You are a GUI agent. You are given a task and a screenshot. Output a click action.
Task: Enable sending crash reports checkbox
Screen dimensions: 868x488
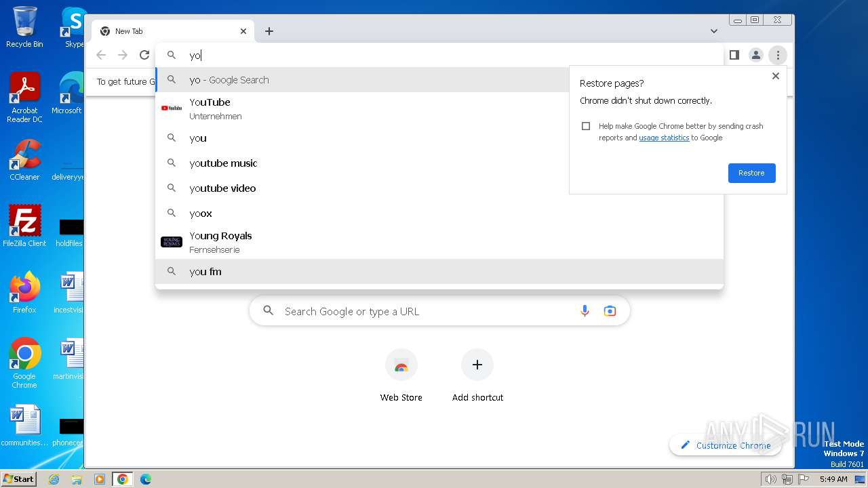586,126
